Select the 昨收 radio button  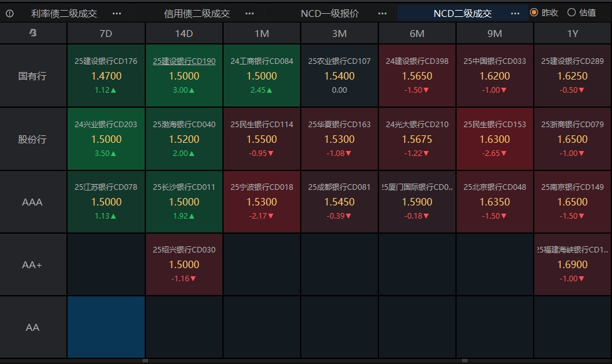[x=534, y=13]
